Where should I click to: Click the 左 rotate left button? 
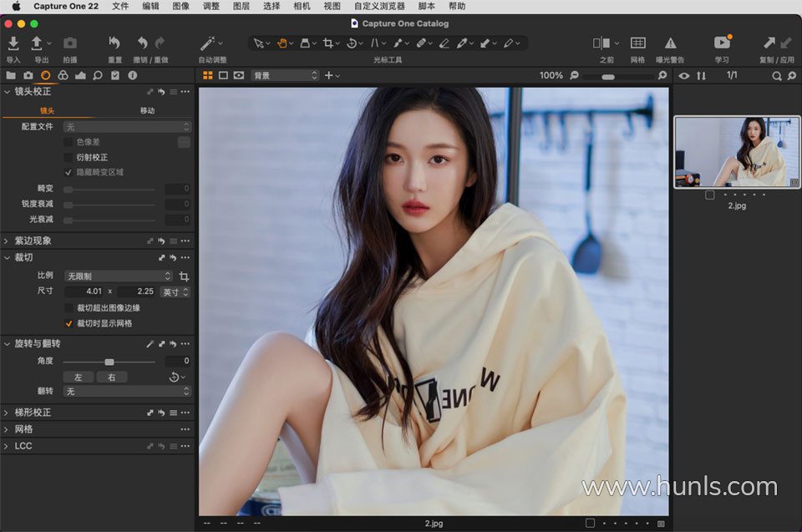coord(79,377)
